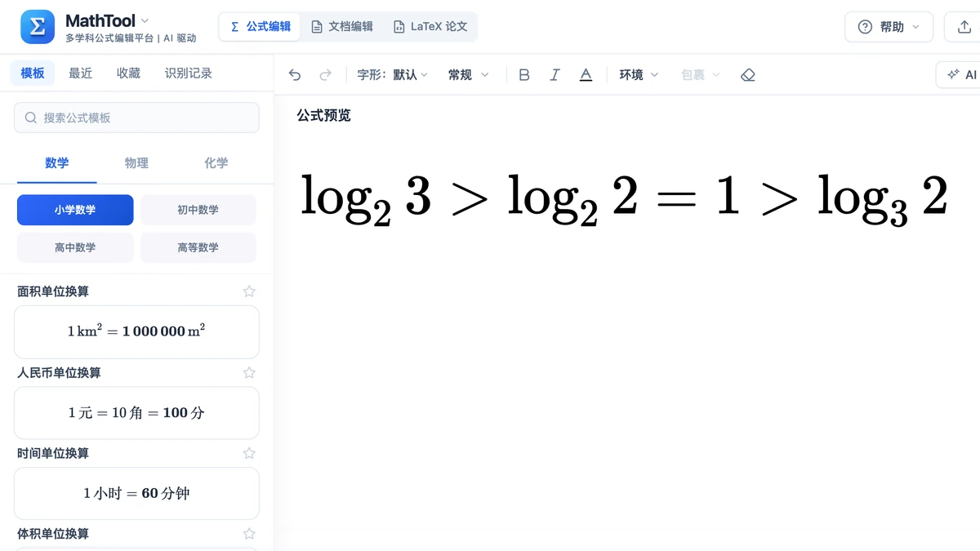Open the text color picker

point(586,75)
